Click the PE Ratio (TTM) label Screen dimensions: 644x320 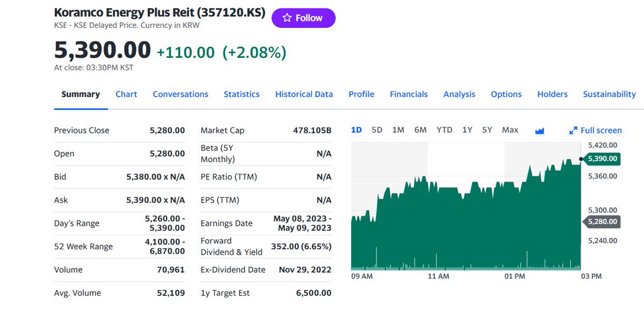pyautogui.click(x=229, y=176)
